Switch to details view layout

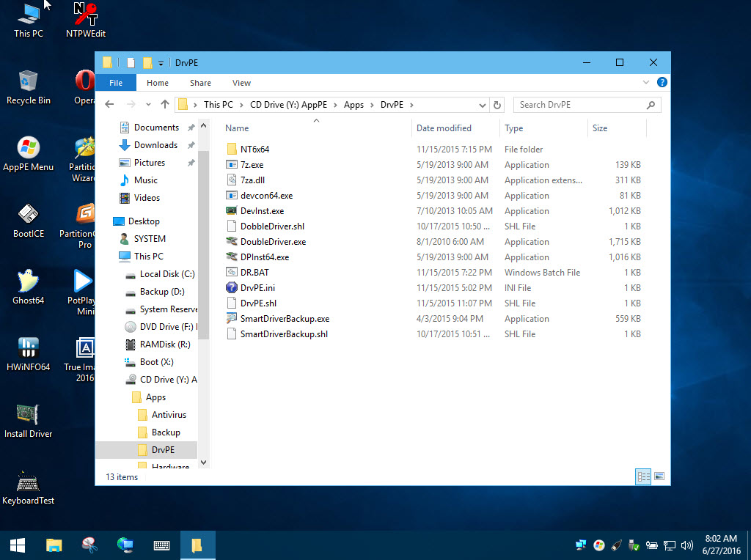point(643,476)
